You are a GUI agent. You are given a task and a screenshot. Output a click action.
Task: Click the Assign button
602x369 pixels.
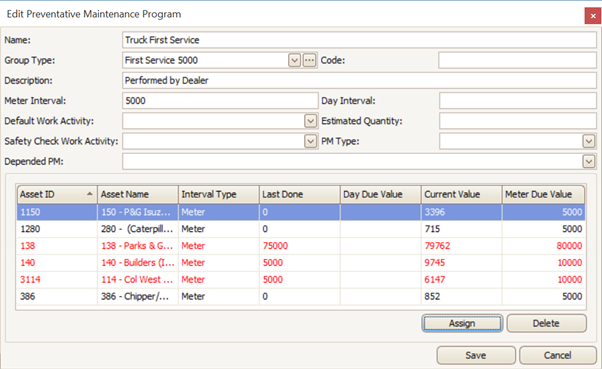pyautogui.click(x=462, y=323)
